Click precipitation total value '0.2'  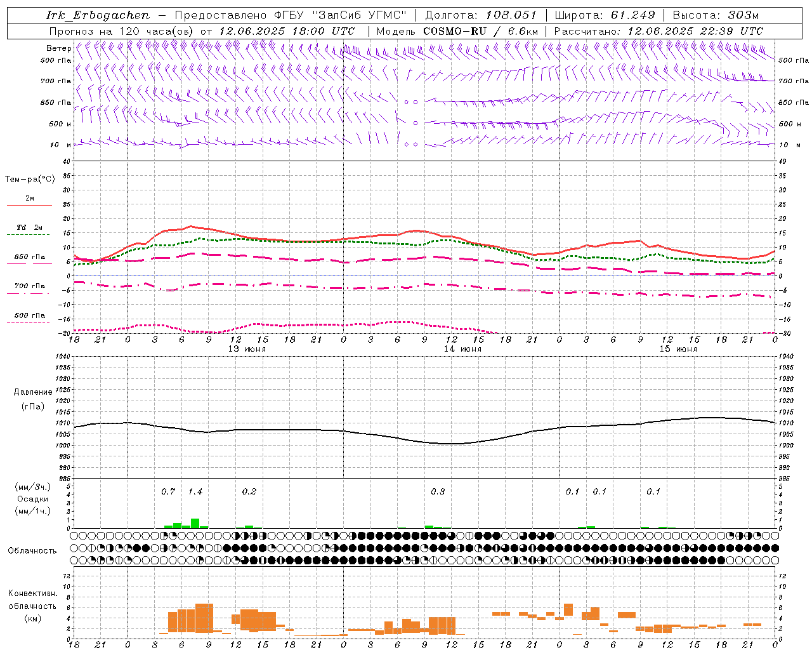(x=249, y=492)
